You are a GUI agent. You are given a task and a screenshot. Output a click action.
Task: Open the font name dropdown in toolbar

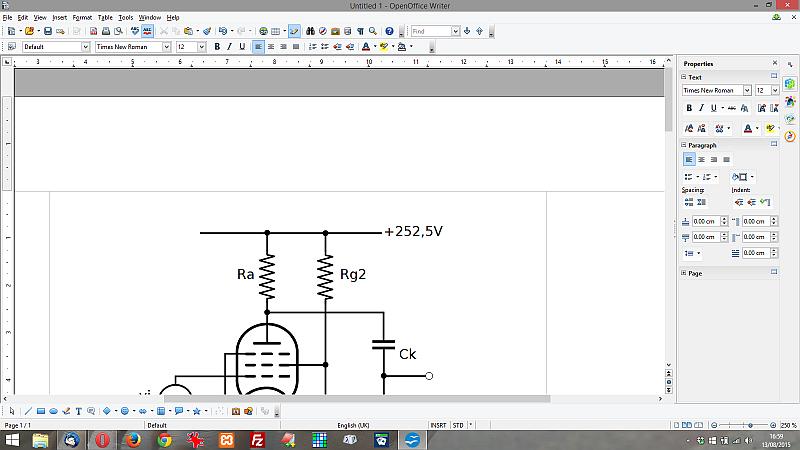tap(168, 46)
